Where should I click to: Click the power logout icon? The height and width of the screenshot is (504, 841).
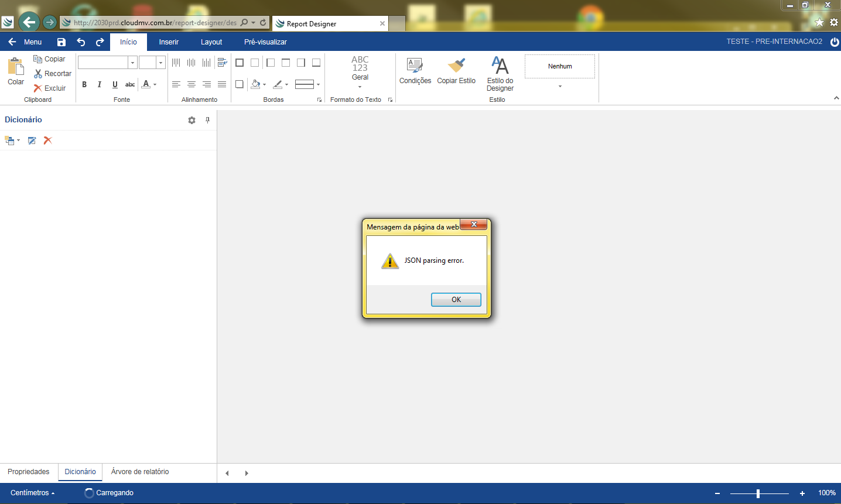tap(835, 42)
